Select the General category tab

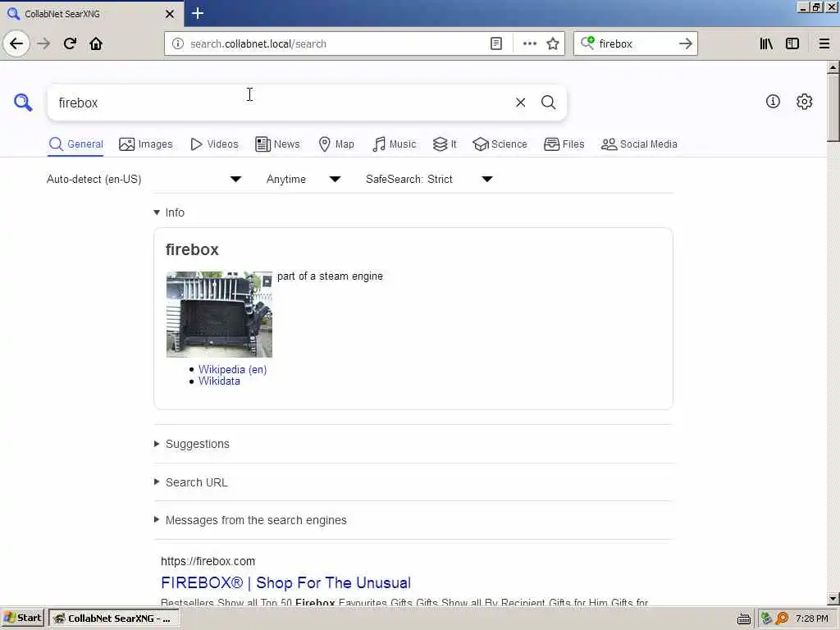(x=75, y=144)
